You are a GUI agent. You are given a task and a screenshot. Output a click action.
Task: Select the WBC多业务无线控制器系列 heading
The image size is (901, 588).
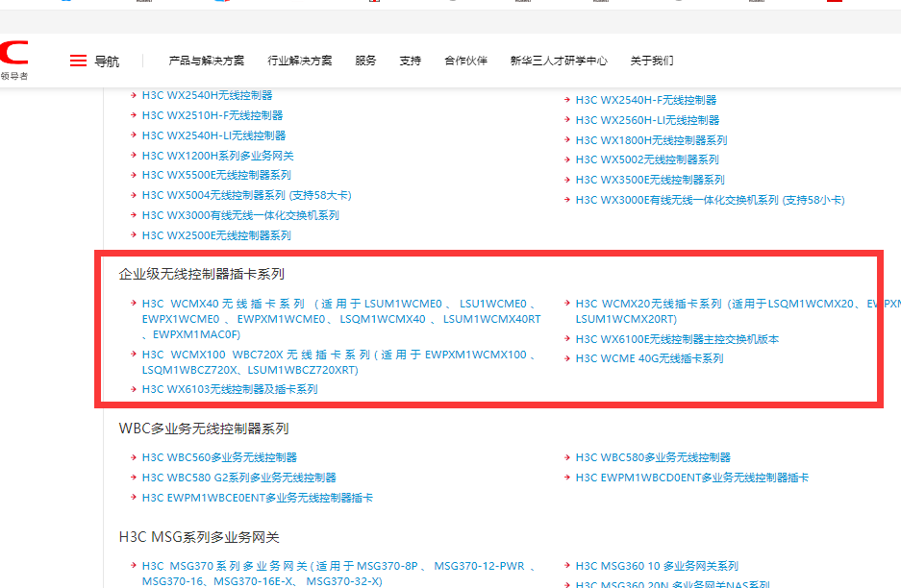204,429
